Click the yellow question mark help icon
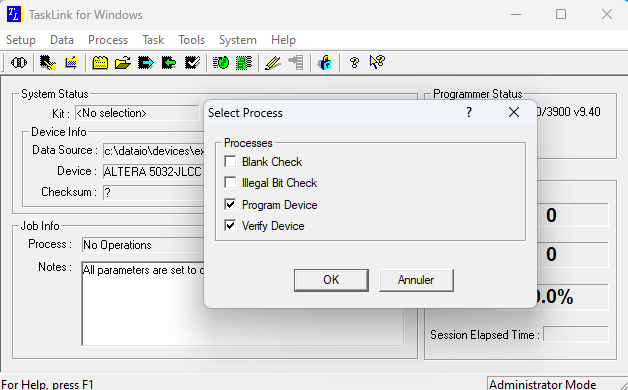628x390 pixels. (354, 63)
